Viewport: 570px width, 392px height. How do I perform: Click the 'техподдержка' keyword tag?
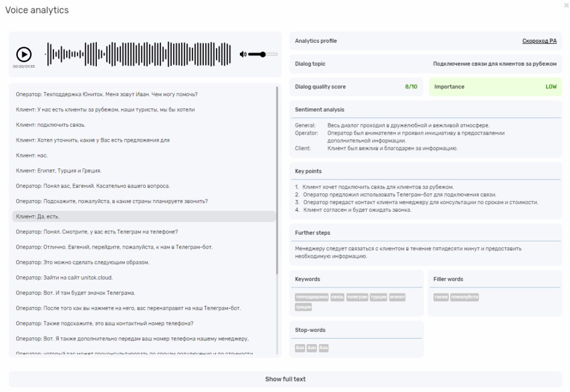pos(312,297)
